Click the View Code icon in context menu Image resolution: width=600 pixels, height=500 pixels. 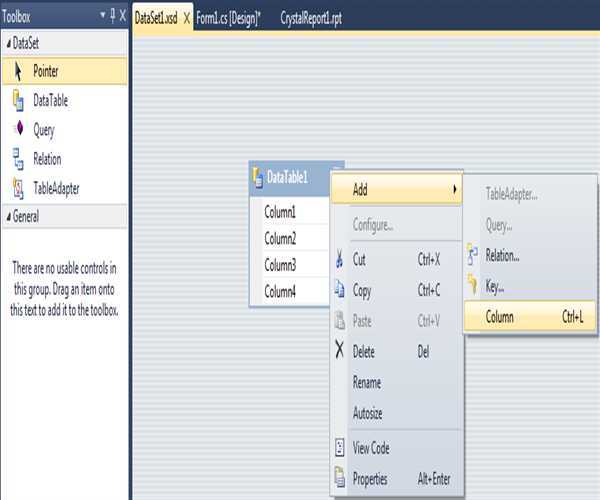[340, 448]
